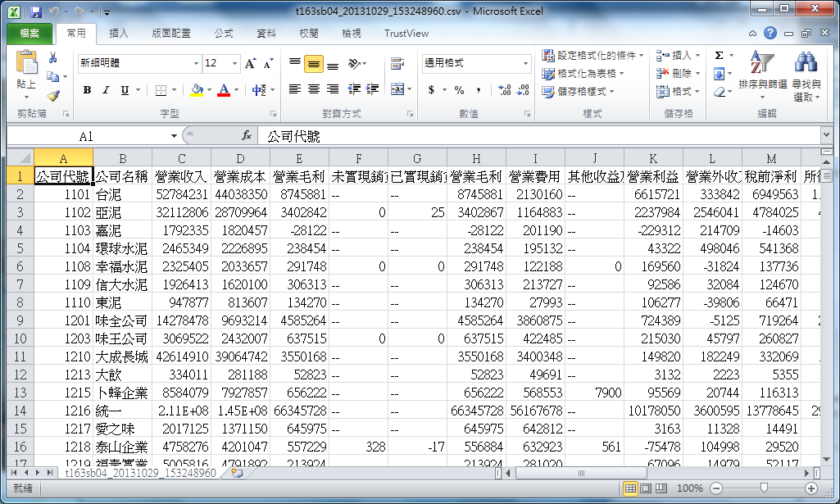Screen dimensions: 840x504
Task: Open the 檔案 menu
Action: [29, 33]
